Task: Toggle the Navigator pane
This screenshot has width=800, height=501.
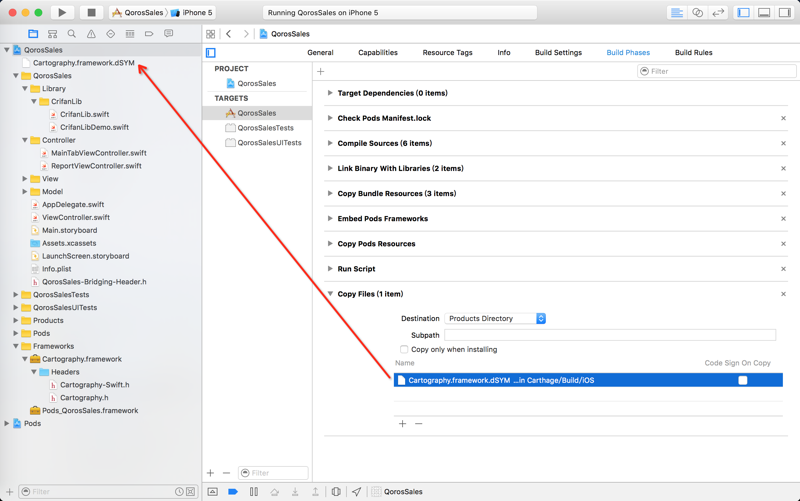Action: 743,13
